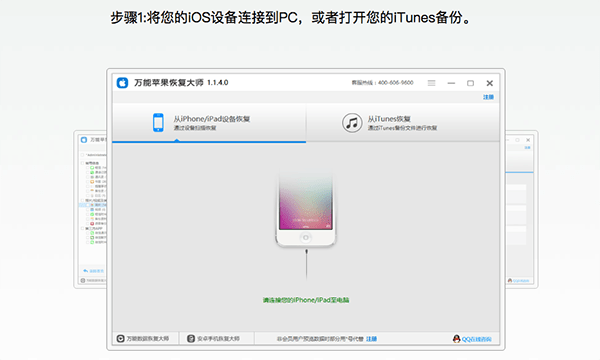
Task: Click the 注册 link below the title bar
Action: tap(488, 97)
